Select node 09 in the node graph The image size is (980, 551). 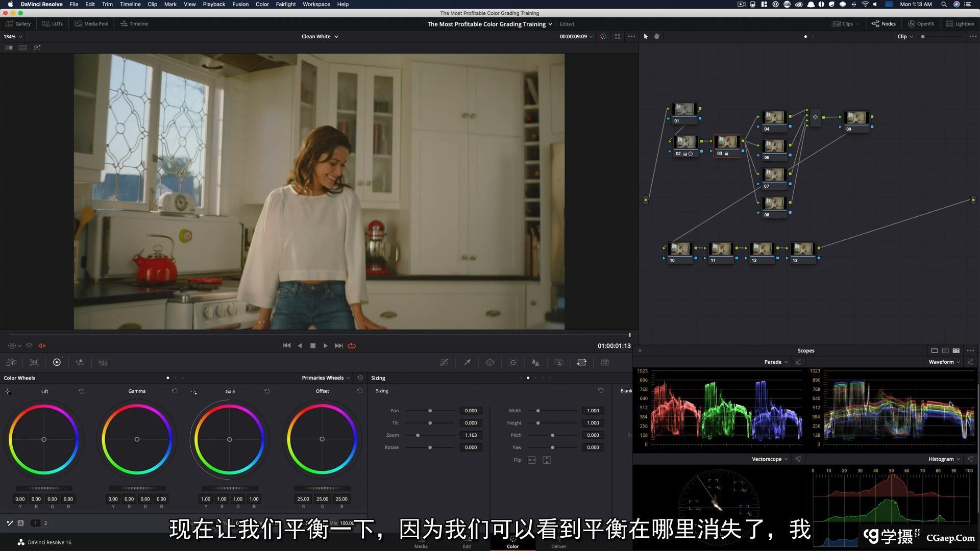(x=856, y=118)
